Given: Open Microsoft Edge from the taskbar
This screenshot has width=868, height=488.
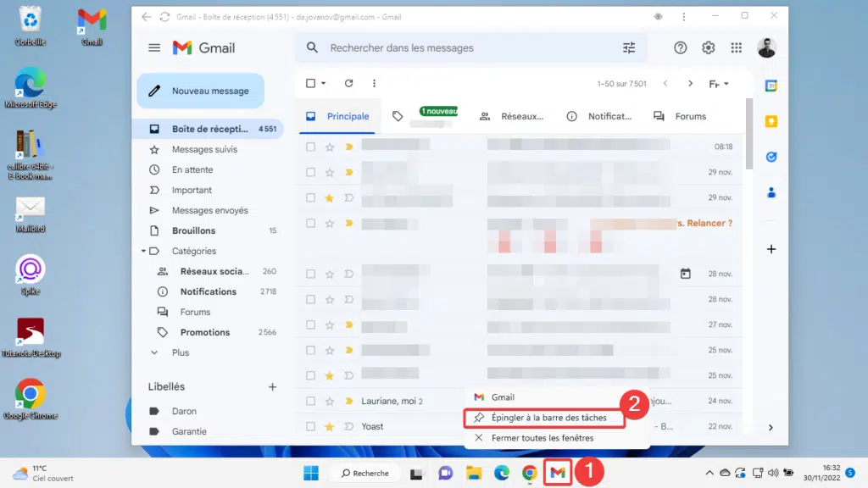Looking at the screenshot, I should click(502, 473).
